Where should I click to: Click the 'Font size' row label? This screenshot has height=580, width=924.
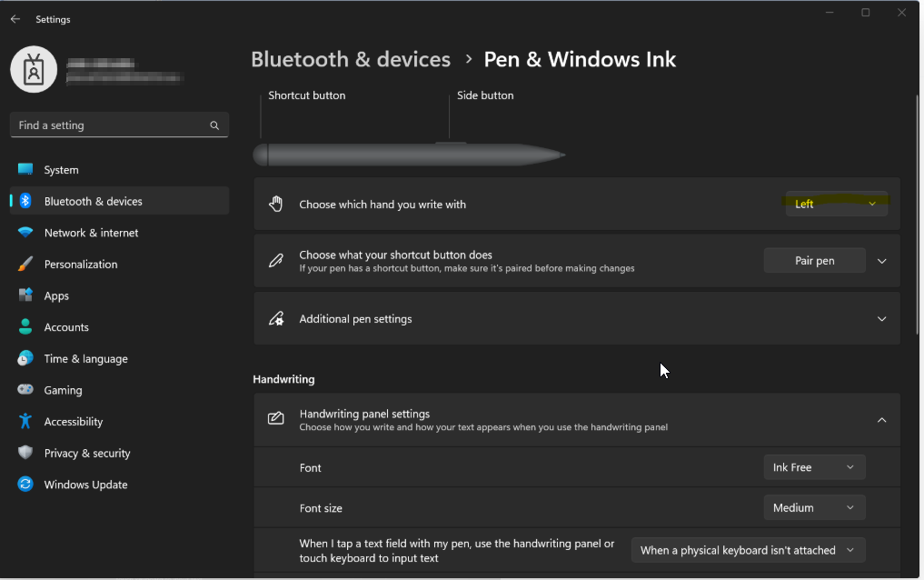click(x=321, y=508)
